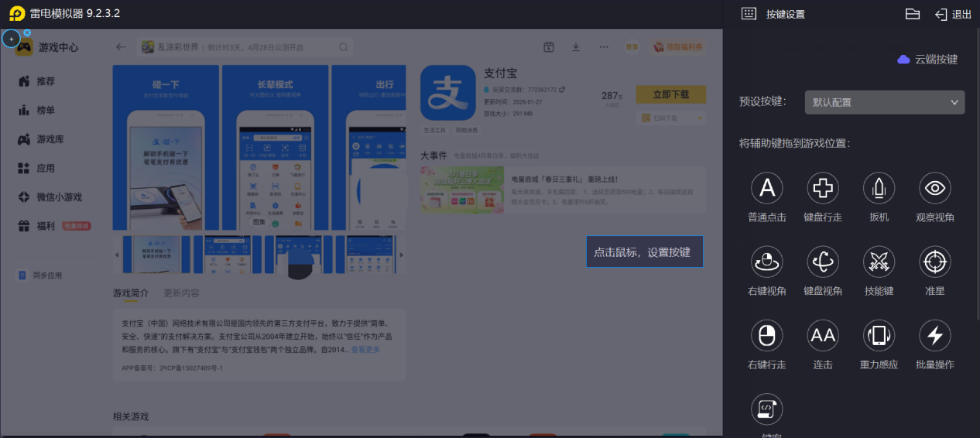Select the macro script icon in bottom row
Image resolution: width=980 pixels, height=438 pixels.
tap(767, 409)
